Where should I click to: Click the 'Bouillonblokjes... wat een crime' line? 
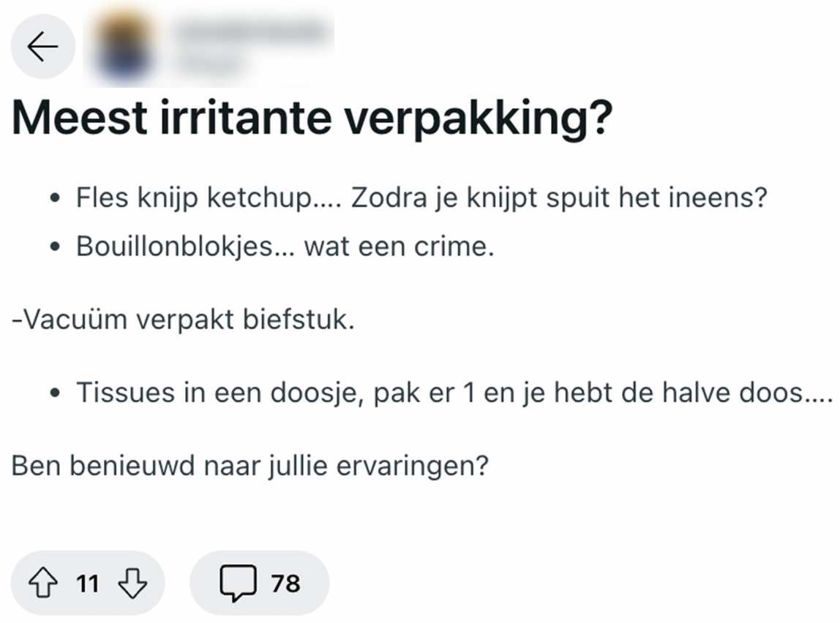[x=285, y=246]
